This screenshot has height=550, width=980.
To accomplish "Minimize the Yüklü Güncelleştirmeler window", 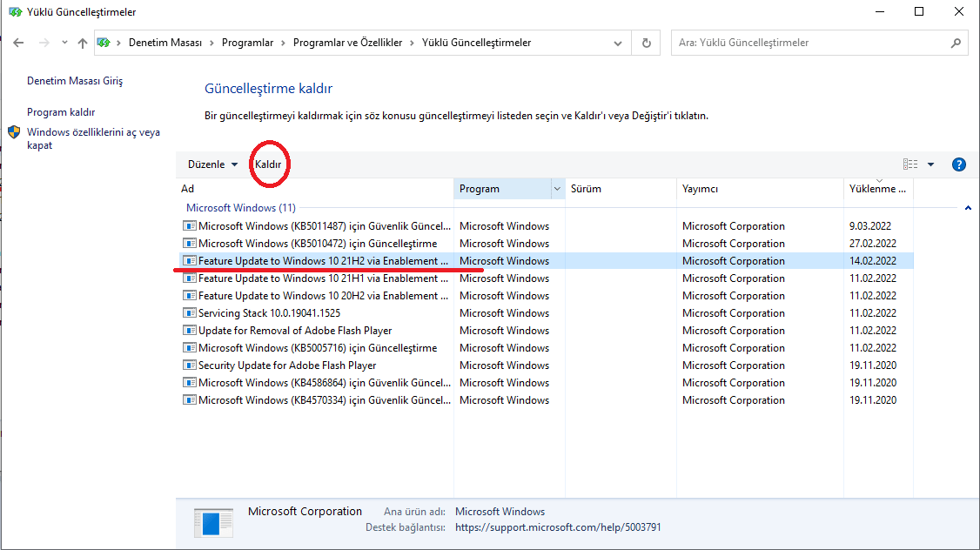I will (x=880, y=11).
